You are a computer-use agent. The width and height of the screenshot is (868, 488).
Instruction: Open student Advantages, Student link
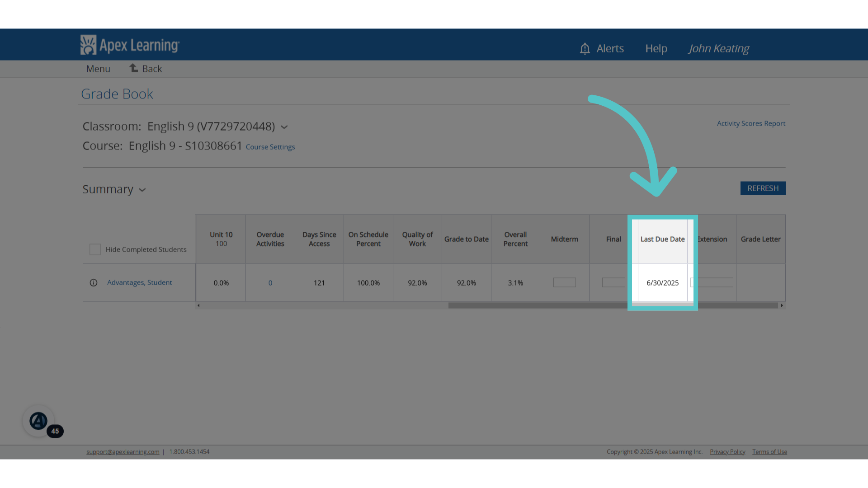pyautogui.click(x=139, y=282)
